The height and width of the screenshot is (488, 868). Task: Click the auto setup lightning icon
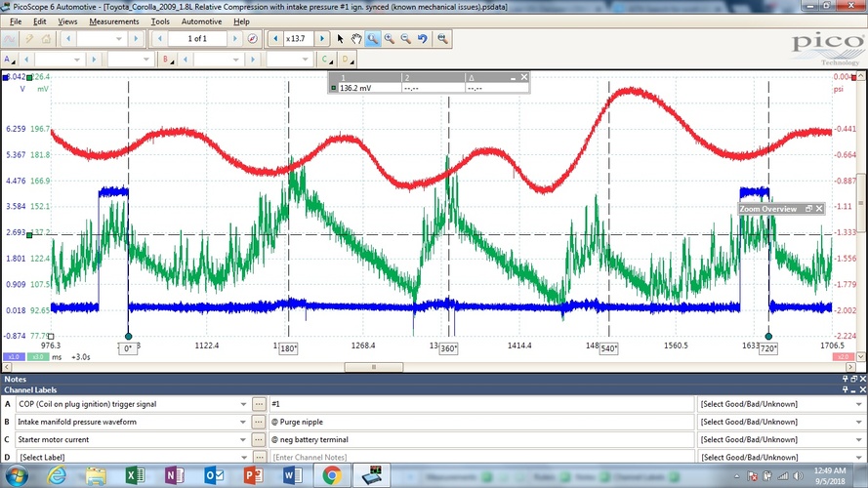coord(28,39)
